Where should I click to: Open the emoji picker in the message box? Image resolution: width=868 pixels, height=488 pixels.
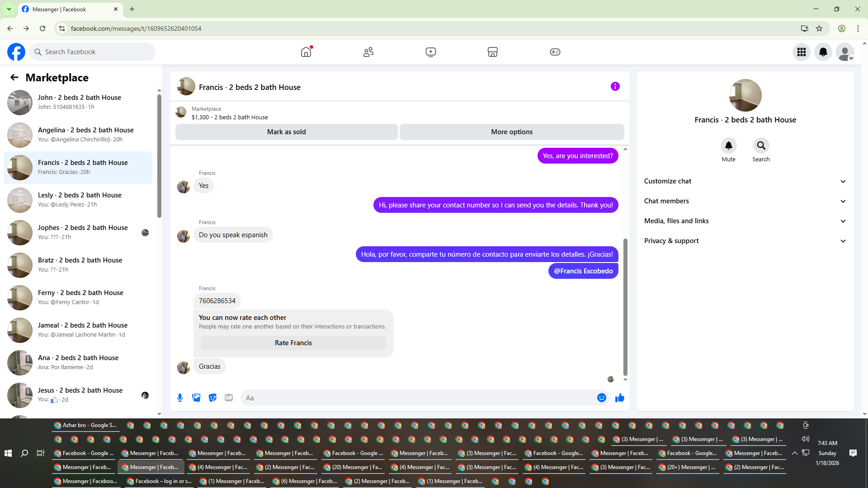[601, 398]
